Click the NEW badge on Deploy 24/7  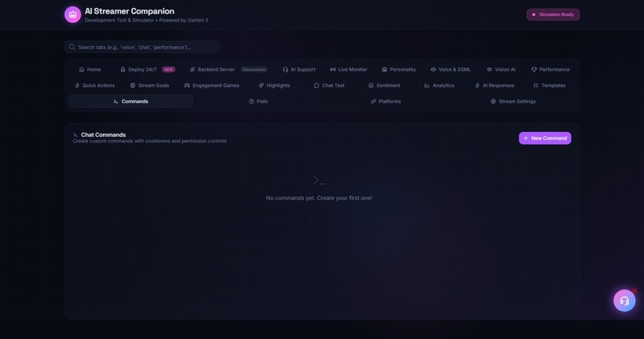click(x=169, y=70)
